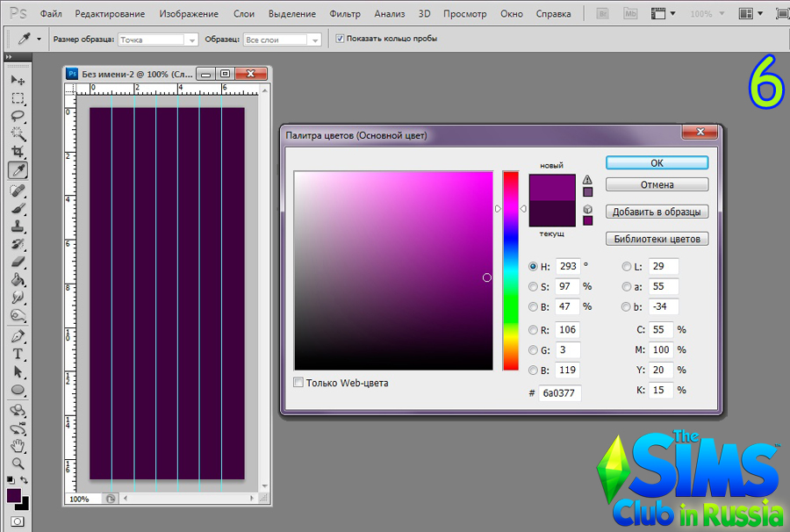Open the Фильтр menu

pos(345,14)
